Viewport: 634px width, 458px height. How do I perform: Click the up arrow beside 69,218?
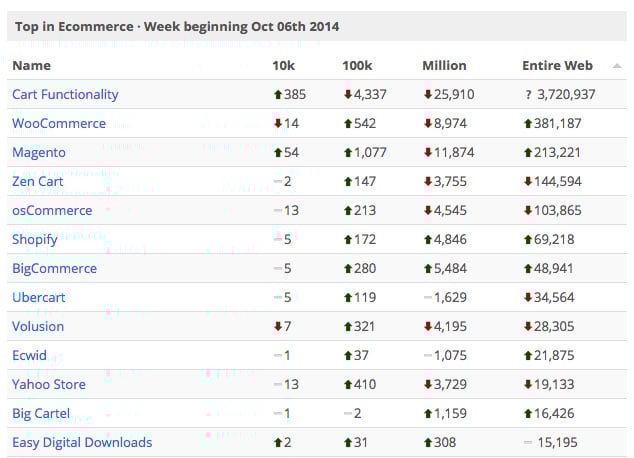pyautogui.click(x=528, y=240)
